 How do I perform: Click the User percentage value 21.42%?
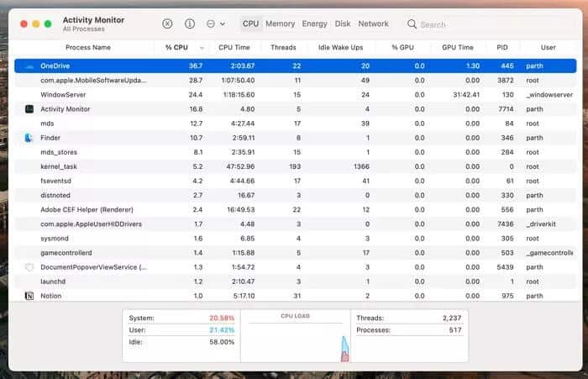tap(222, 330)
